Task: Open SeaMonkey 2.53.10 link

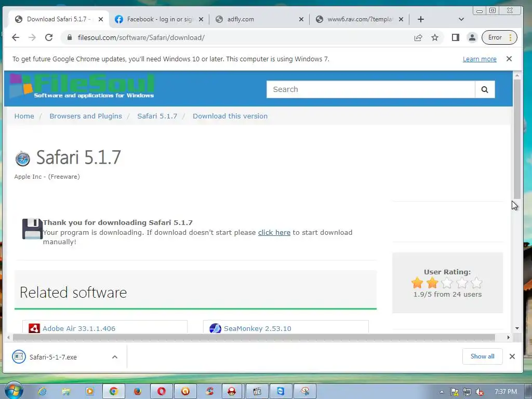Action: pos(258,328)
